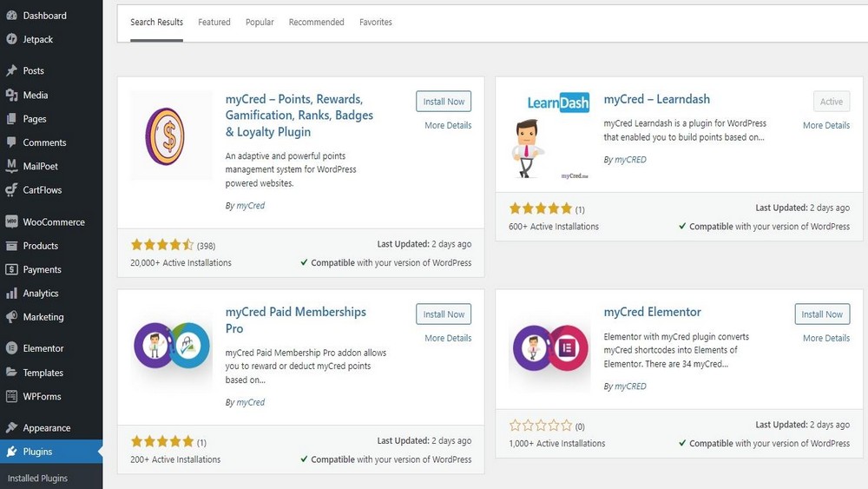Open WooCommerce sidebar icon
The image size is (868, 489).
[x=11, y=221]
